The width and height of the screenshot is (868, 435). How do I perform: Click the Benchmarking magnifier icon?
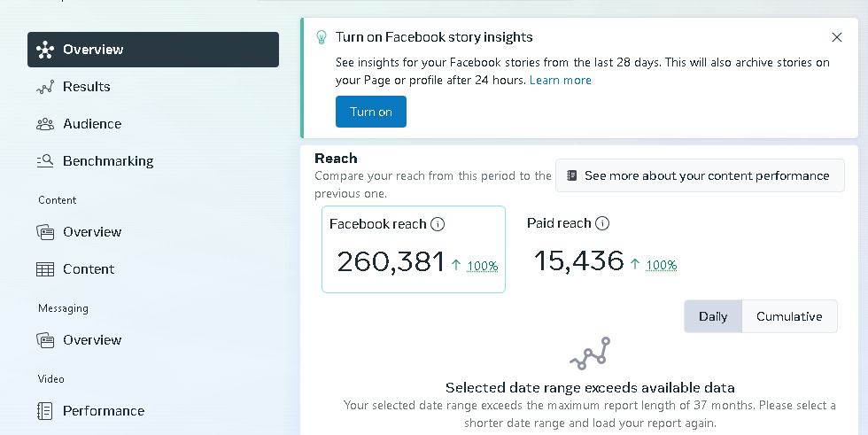point(45,161)
